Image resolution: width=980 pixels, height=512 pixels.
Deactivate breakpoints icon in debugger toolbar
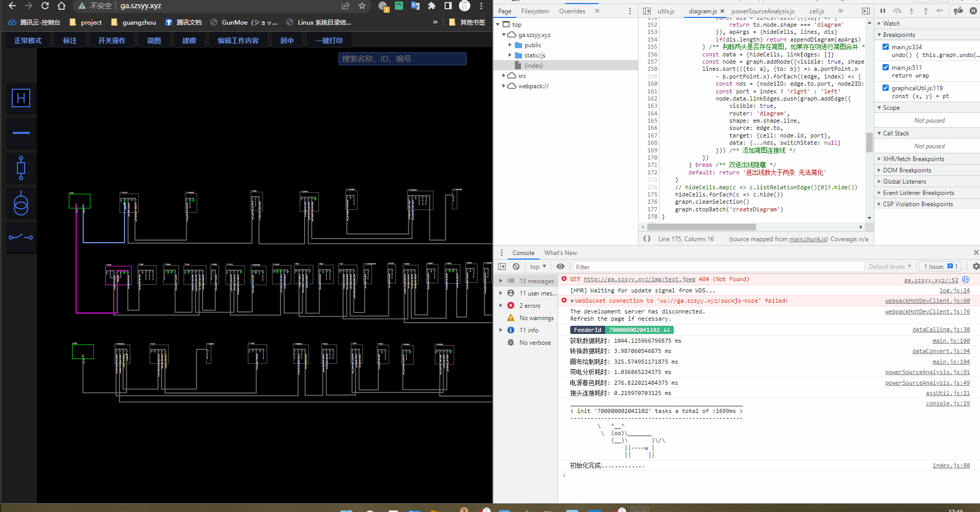tap(958, 11)
